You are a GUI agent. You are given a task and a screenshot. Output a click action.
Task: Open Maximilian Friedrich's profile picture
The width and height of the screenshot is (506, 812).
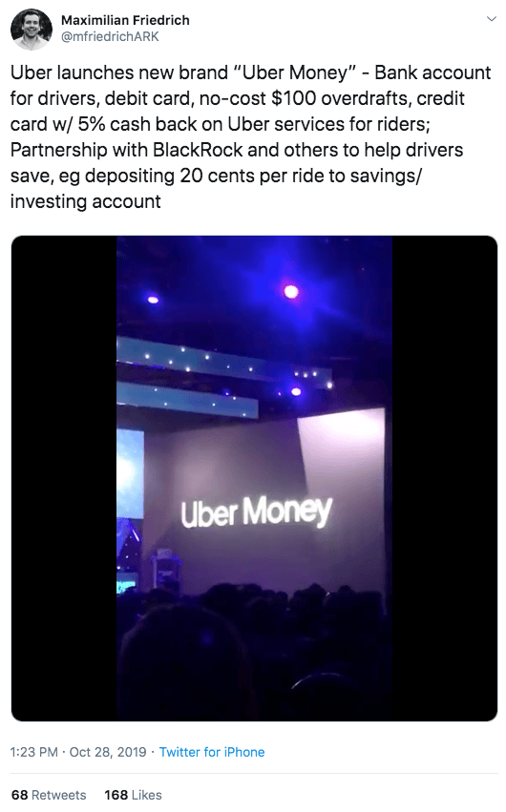tap(32, 29)
